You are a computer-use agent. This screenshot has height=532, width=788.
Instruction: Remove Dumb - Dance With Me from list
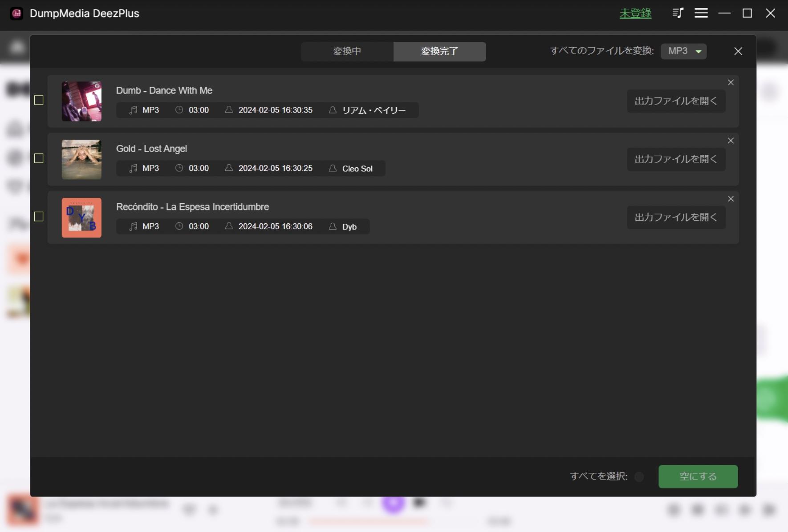click(731, 82)
